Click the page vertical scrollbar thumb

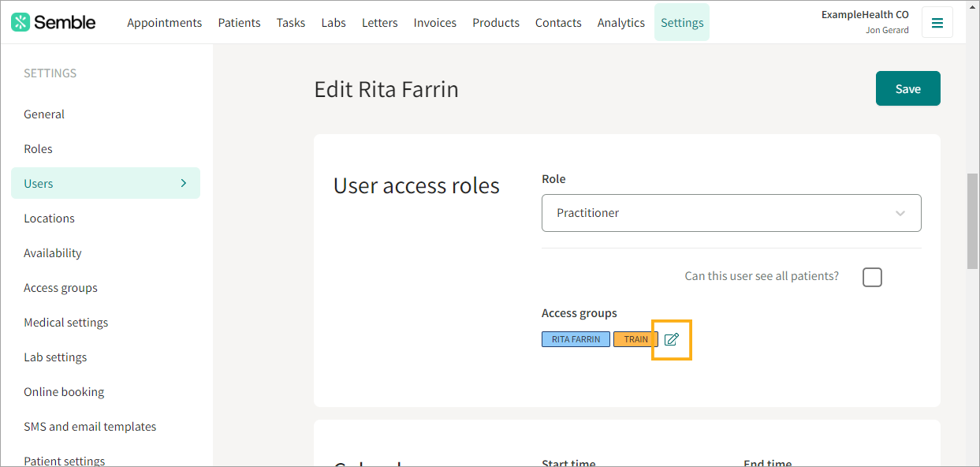973,221
